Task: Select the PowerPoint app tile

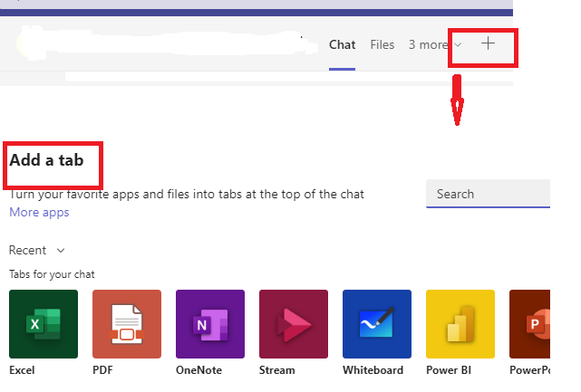Action: [530, 324]
